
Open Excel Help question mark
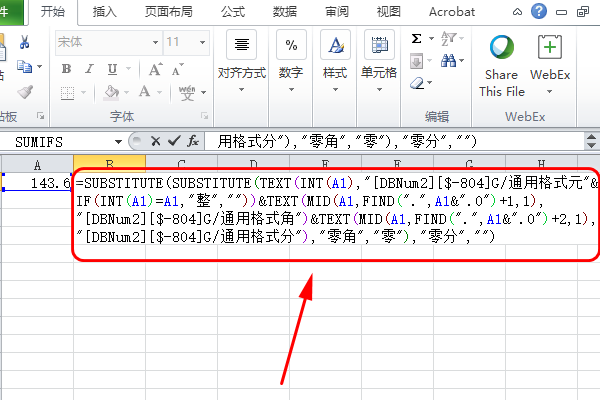click(539, 12)
